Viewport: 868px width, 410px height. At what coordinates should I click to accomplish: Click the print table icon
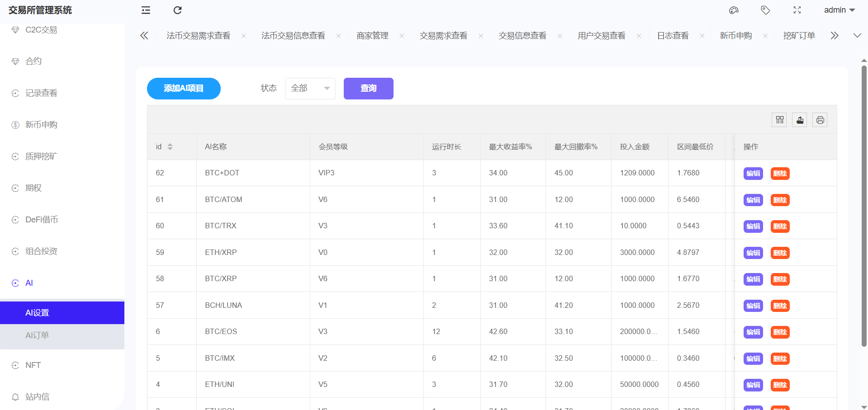pos(820,120)
